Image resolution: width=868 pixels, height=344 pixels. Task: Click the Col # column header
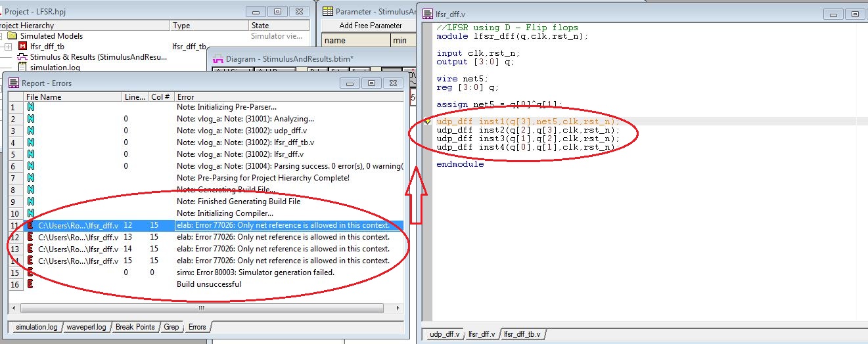tap(161, 97)
